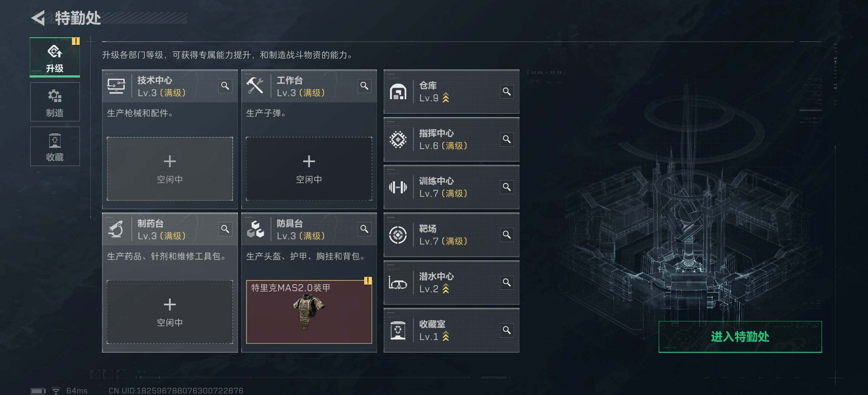
Task: Inspect 技术中心 with its magnifier icon
Action: tap(225, 86)
